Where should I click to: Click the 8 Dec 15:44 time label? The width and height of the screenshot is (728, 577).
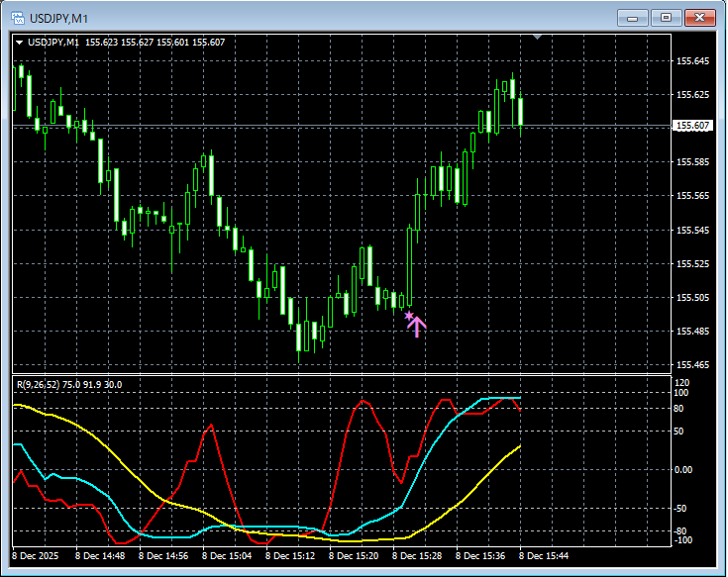tap(544, 556)
